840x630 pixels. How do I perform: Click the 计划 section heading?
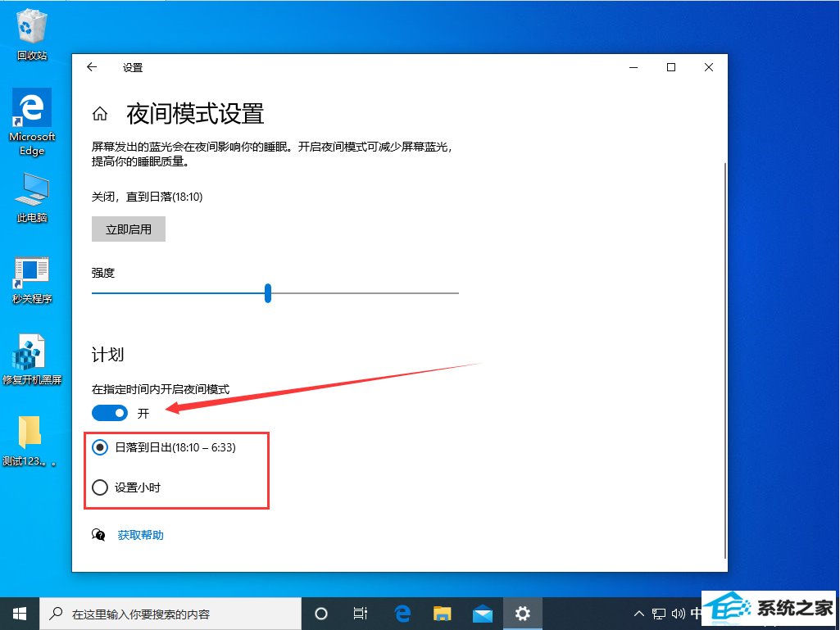[x=107, y=355]
